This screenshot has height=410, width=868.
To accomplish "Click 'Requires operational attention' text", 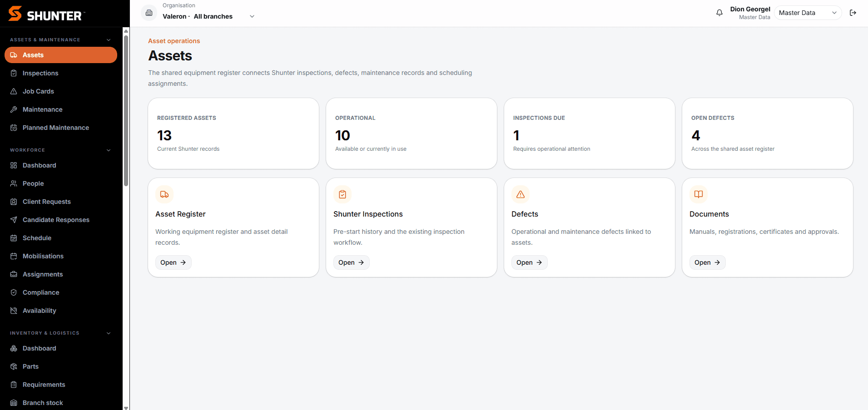I will (551, 149).
